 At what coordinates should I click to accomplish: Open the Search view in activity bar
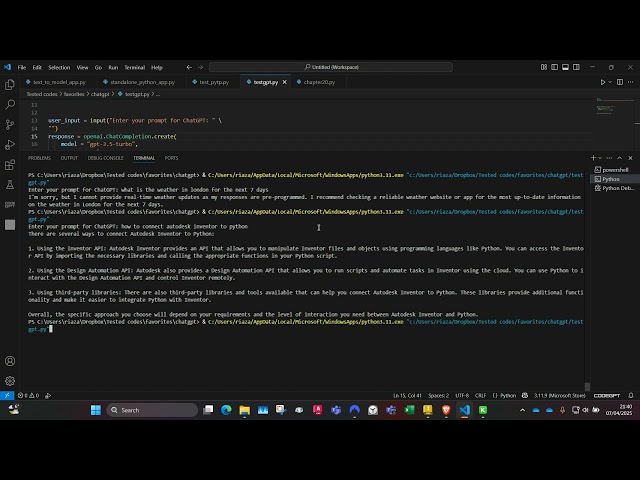tap(10, 104)
